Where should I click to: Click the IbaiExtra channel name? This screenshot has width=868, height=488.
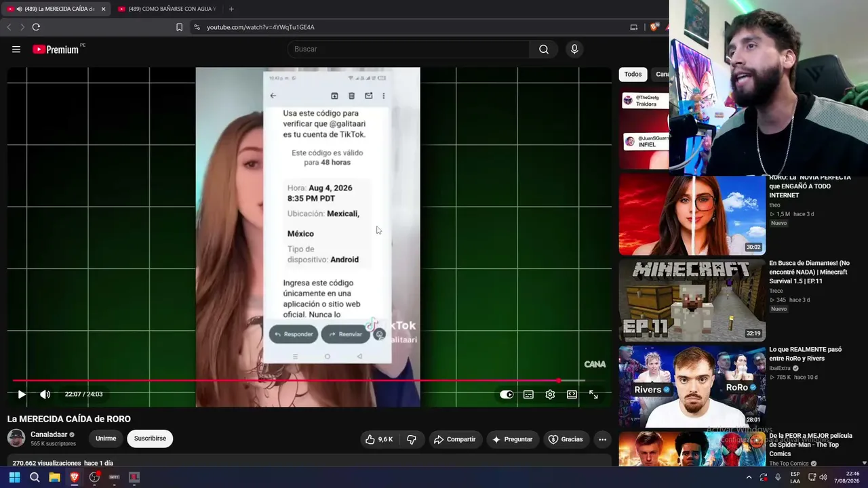pyautogui.click(x=781, y=368)
